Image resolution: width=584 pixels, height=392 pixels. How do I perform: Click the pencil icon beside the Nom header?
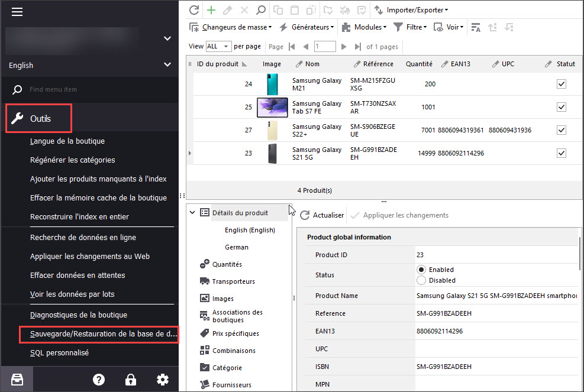click(299, 64)
